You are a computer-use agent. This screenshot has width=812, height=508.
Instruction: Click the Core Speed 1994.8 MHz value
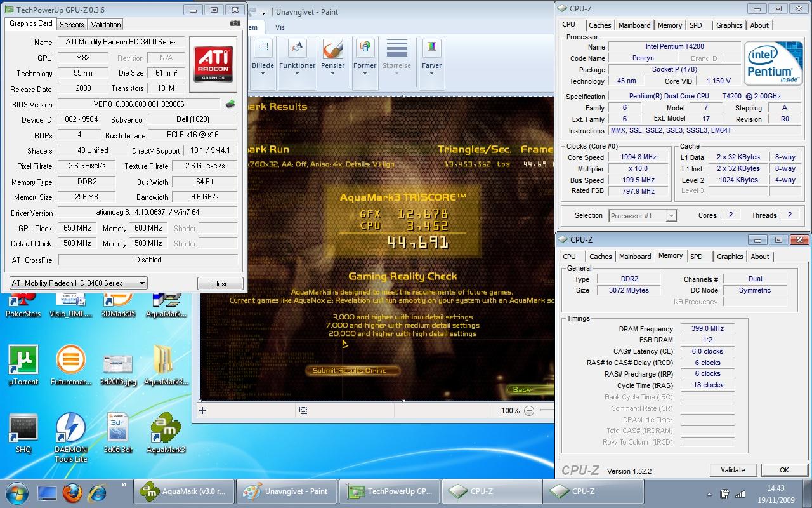click(639, 157)
